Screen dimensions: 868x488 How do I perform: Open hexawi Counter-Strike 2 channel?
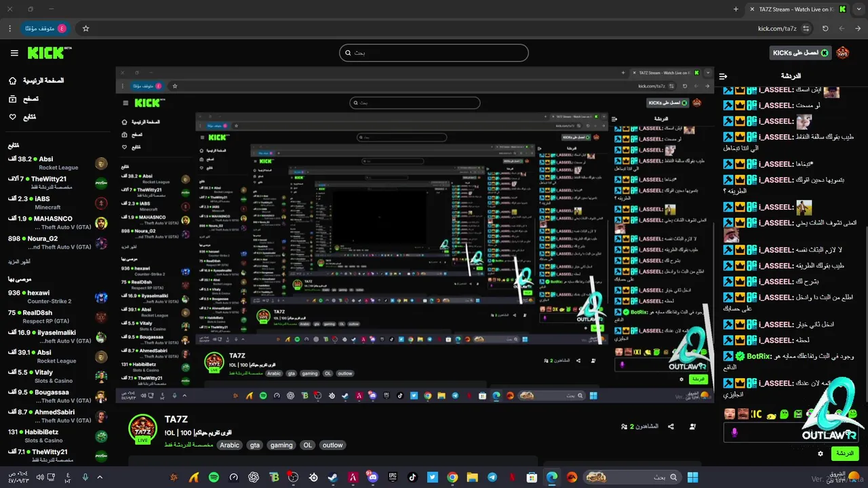point(58,297)
